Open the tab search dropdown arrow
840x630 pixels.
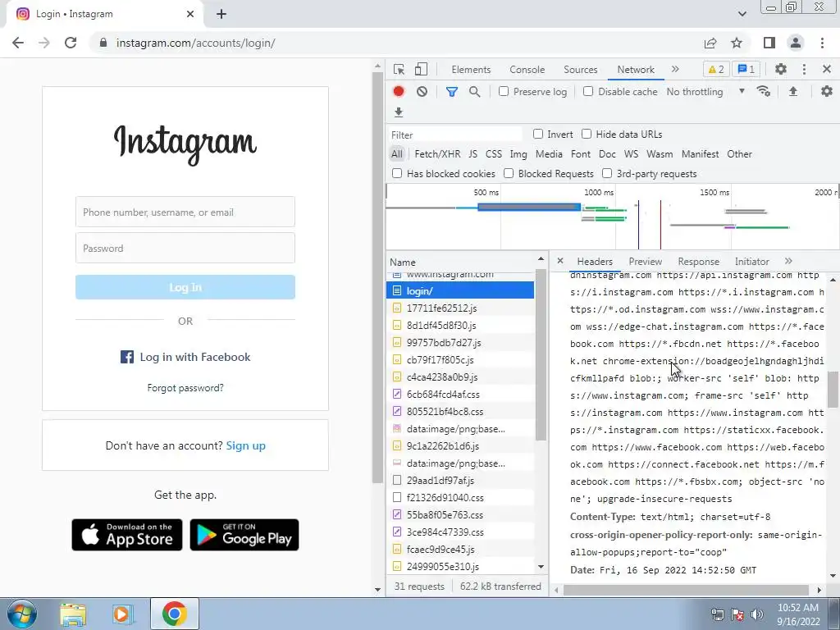[742, 14]
